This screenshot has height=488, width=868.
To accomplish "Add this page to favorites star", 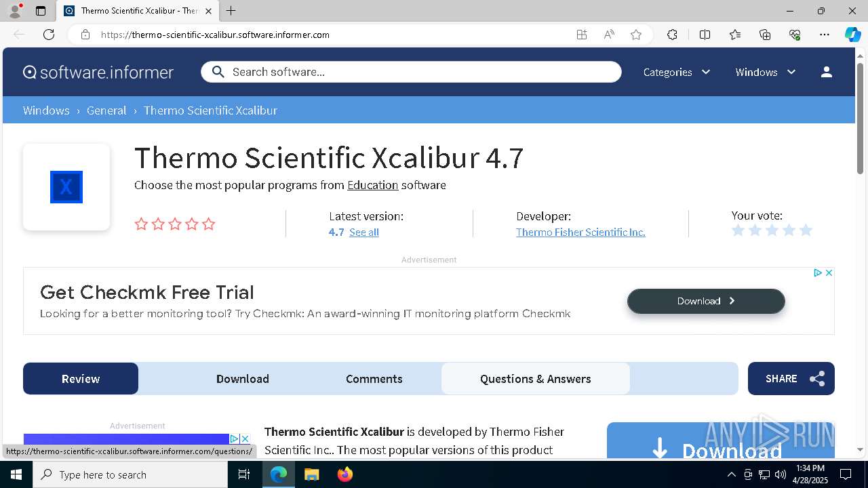I will [x=636, y=35].
